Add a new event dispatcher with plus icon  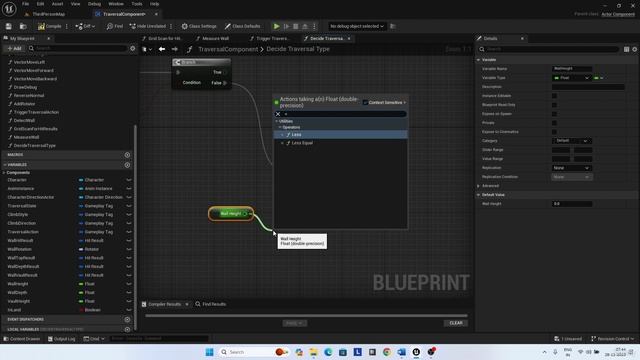tap(127, 320)
